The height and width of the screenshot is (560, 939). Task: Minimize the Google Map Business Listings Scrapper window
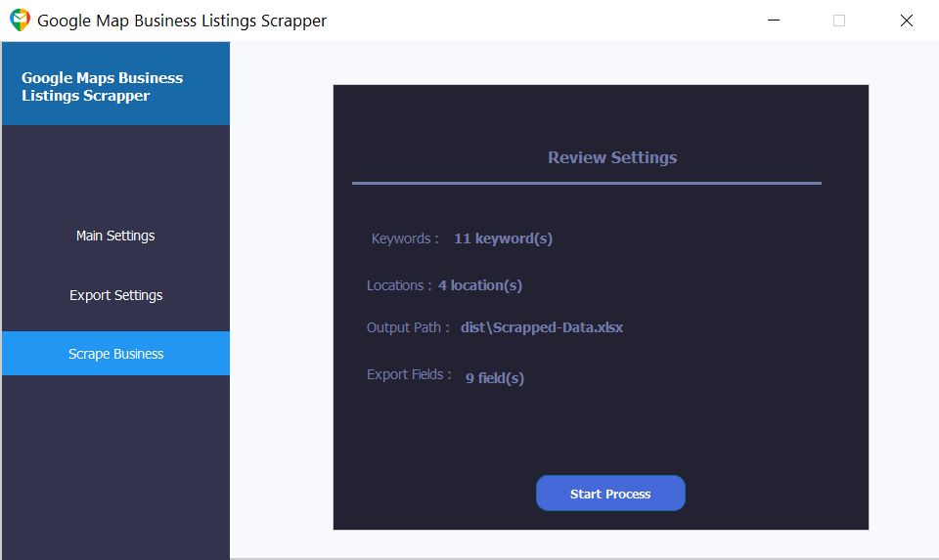click(x=774, y=21)
